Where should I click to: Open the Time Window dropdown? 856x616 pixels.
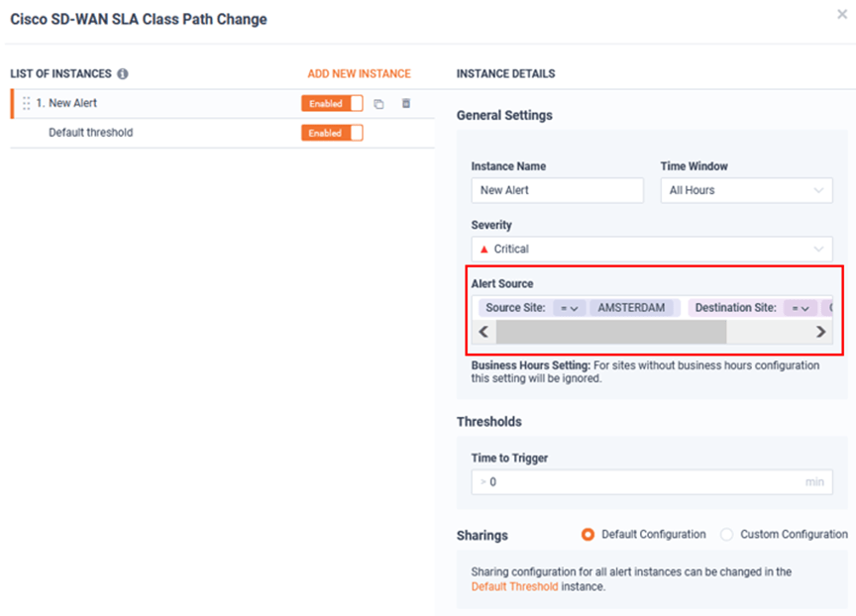coord(746,190)
